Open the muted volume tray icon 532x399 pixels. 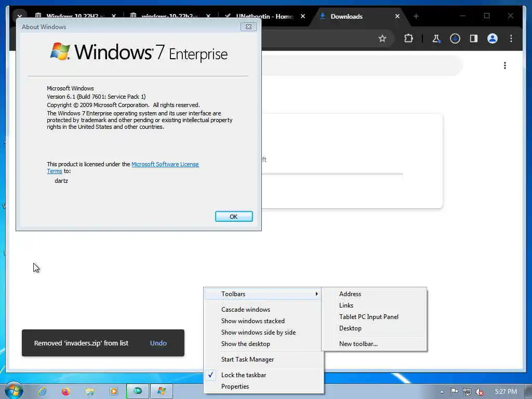point(480,392)
